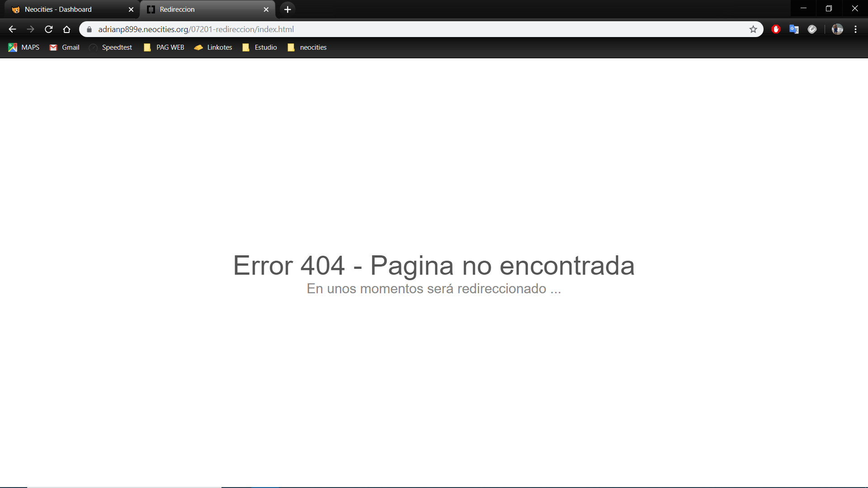Close the Redireccion tab
This screenshot has width=868, height=488.
[266, 9]
